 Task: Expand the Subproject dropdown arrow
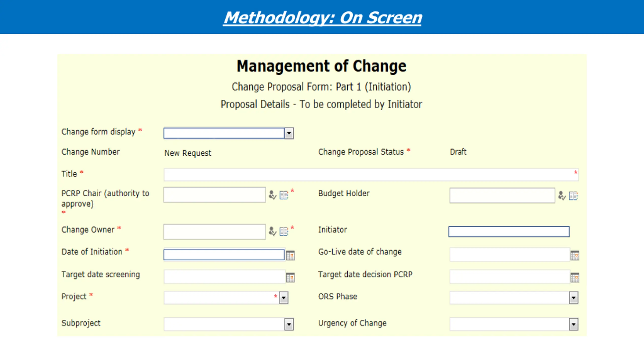(289, 324)
